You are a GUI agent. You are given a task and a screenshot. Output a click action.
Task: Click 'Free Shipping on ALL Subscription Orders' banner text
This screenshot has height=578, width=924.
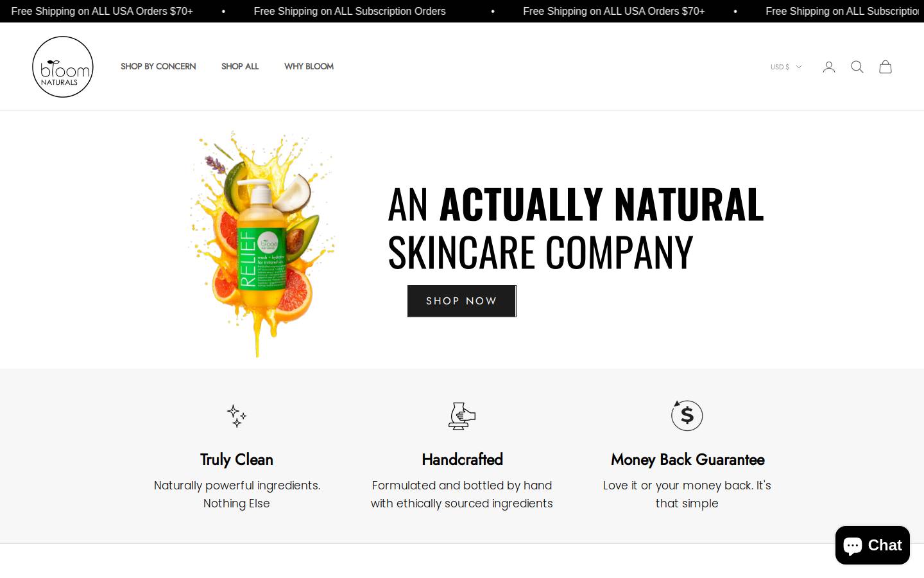[x=350, y=11]
